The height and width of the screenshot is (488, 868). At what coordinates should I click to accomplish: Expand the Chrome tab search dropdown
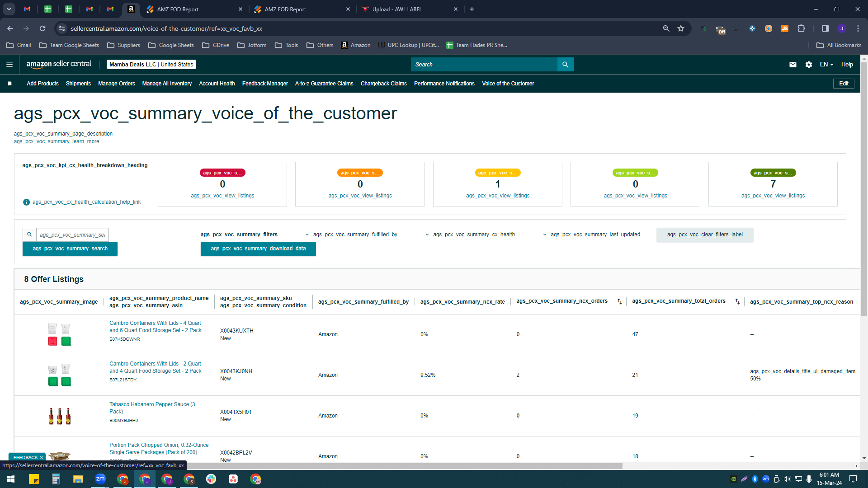point(9,9)
